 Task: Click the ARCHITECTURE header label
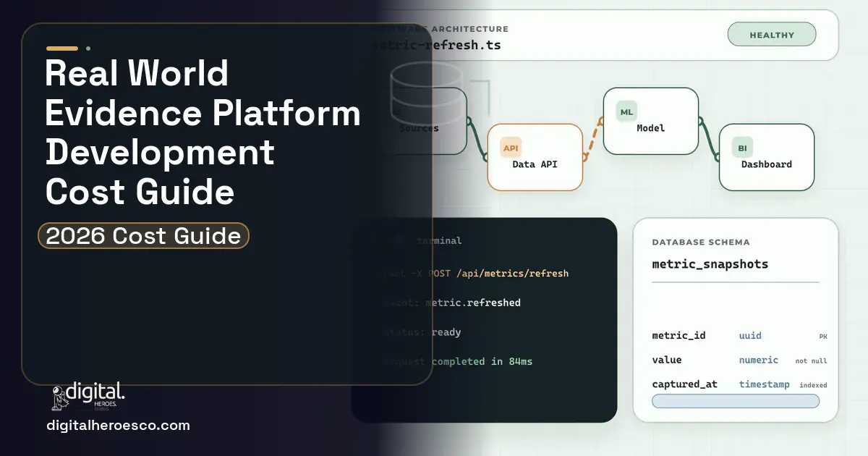[470, 30]
